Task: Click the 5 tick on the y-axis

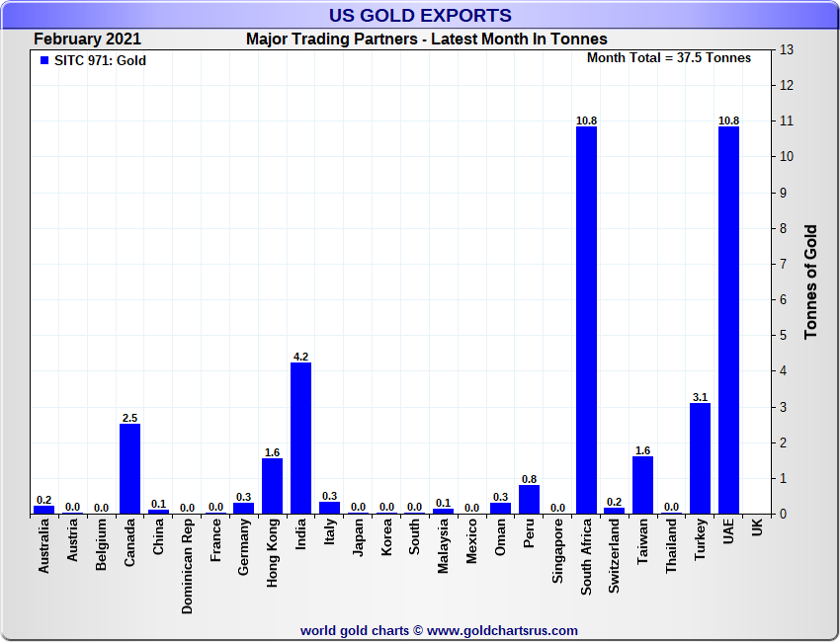Action: point(784,335)
